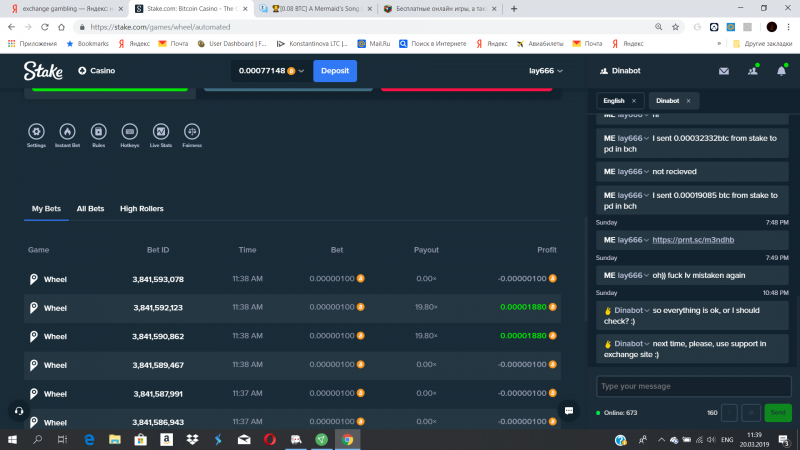Screen dimensions: 800x450
Task: Open the messages envelope icon
Action: 723,71
